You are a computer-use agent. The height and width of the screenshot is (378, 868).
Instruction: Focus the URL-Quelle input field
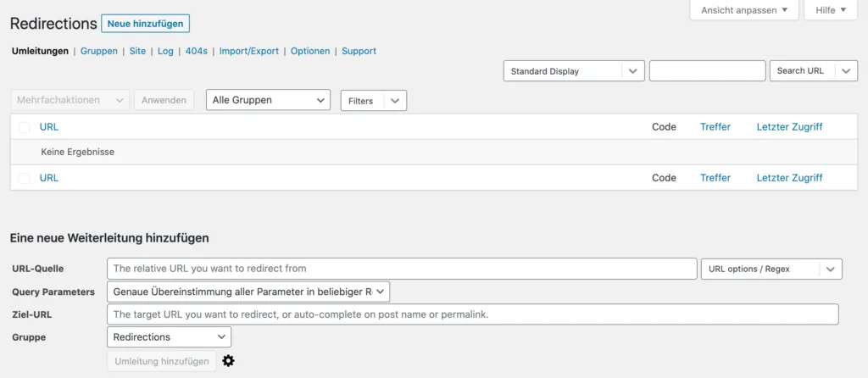[402, 269]
